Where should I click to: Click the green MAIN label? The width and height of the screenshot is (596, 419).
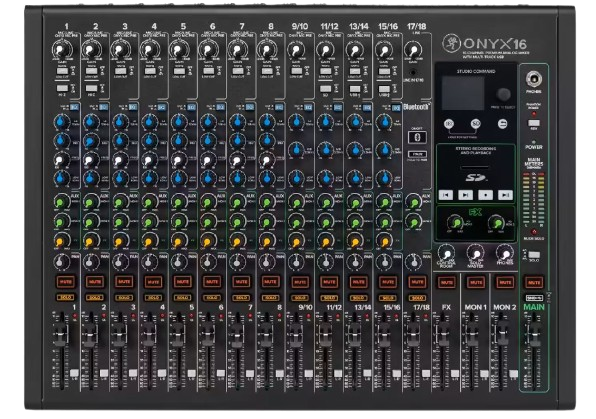pos(534,307)
